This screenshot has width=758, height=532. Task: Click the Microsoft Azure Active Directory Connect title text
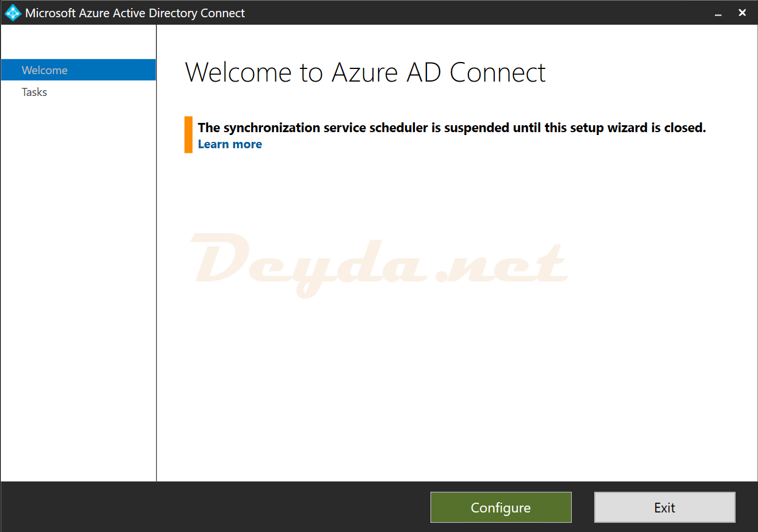(135, 13)
